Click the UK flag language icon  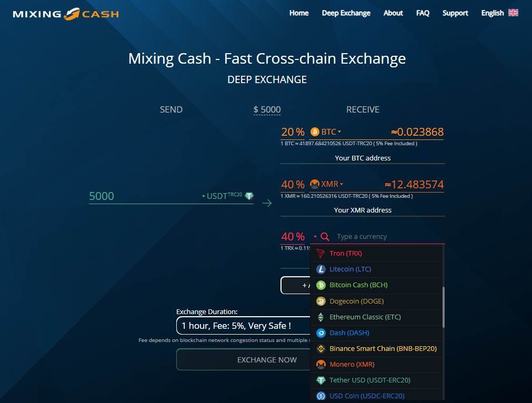[x=513, y=13]
